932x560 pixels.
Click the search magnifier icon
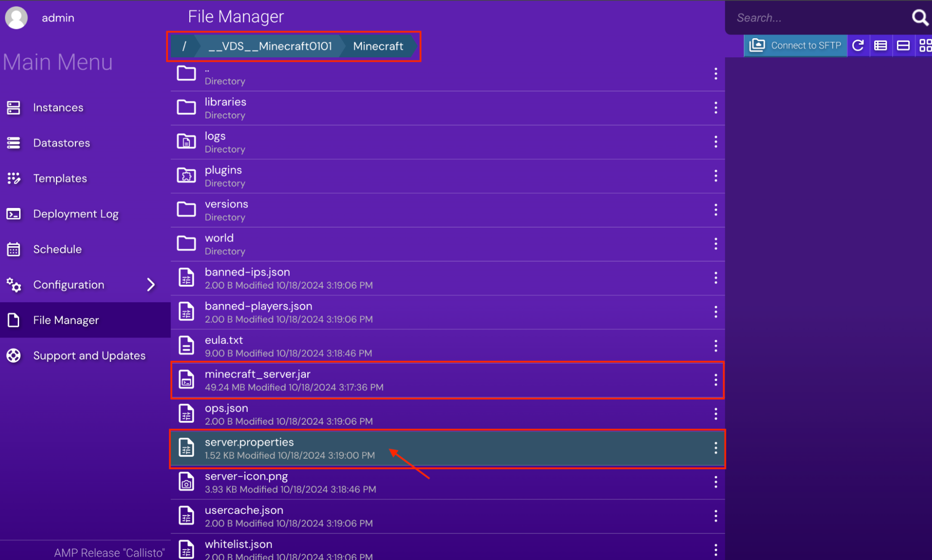[x=919, y=18]
